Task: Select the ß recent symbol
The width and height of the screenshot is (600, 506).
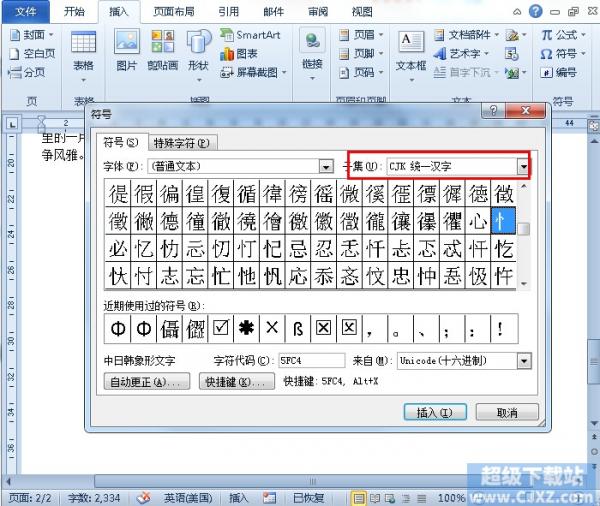Action: click(298, 328)
